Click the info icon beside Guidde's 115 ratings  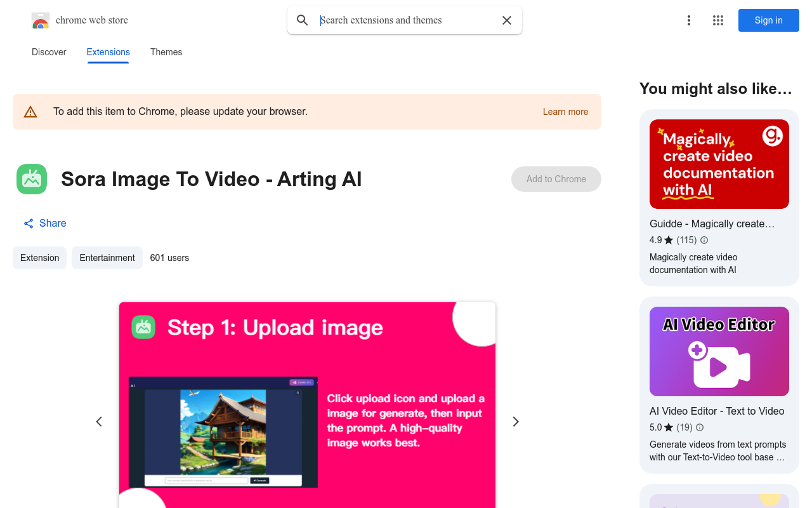coord(704,240)
